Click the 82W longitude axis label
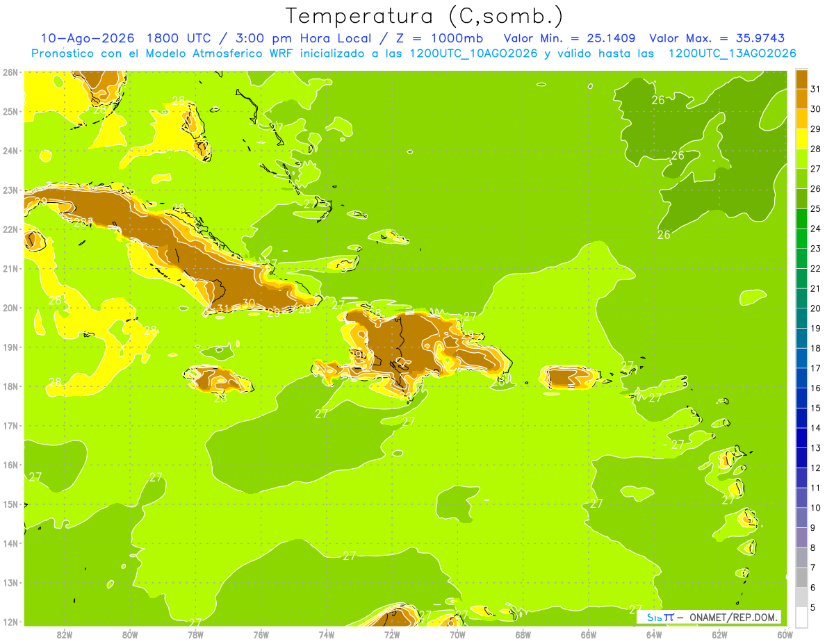Viewport: 834px width, 644px height. 64,634
